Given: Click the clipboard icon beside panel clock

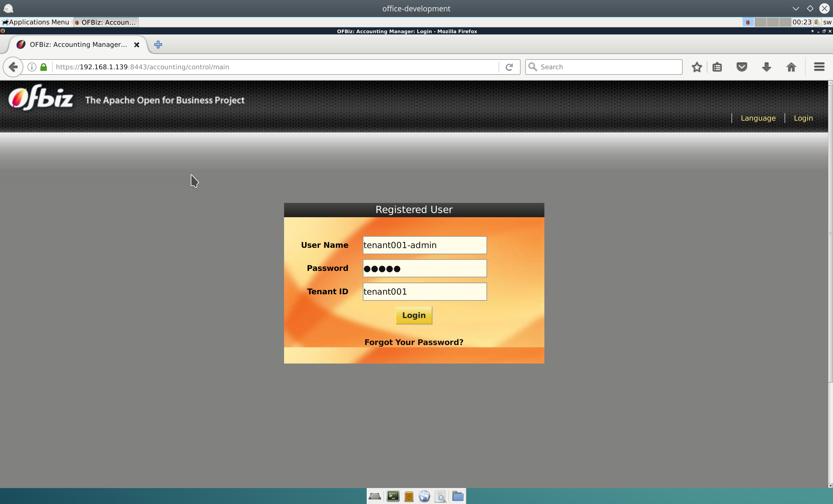Looking at the screenshot, I should click(x=817, y=22).
